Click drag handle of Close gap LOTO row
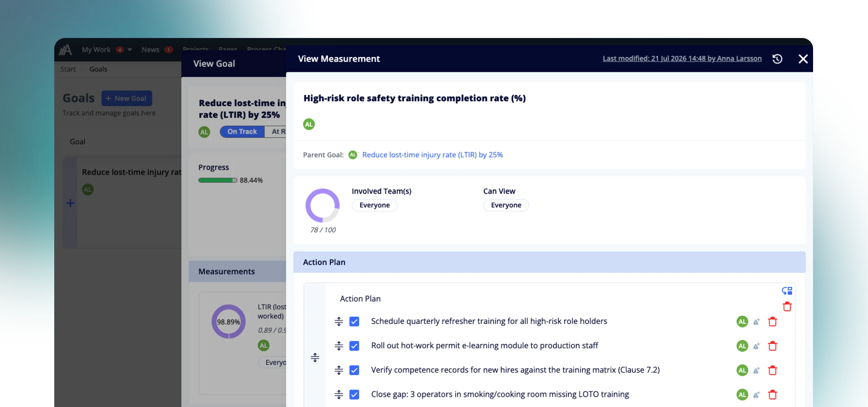 click(x=339, y=395)
